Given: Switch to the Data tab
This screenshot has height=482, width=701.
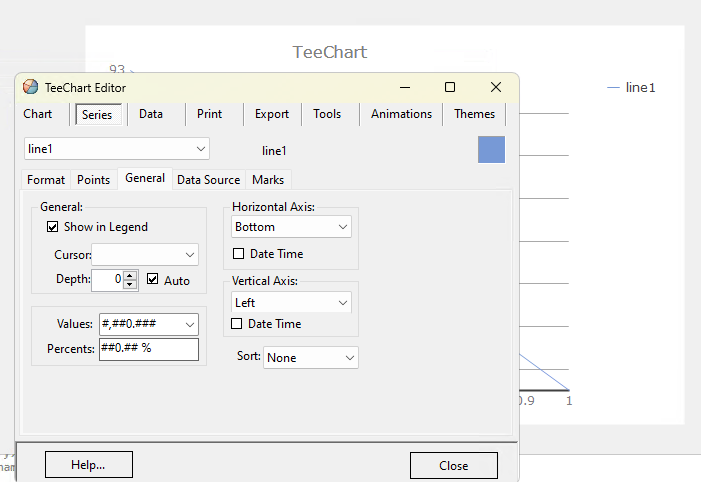Looking at the screenshot, I should [151, 114].
